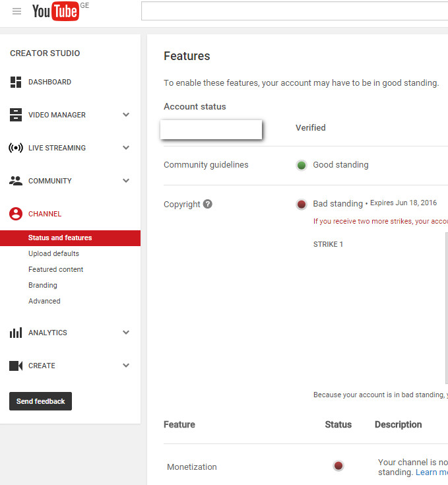Click the strikes panel scrollbar

[x=447, y=308]
